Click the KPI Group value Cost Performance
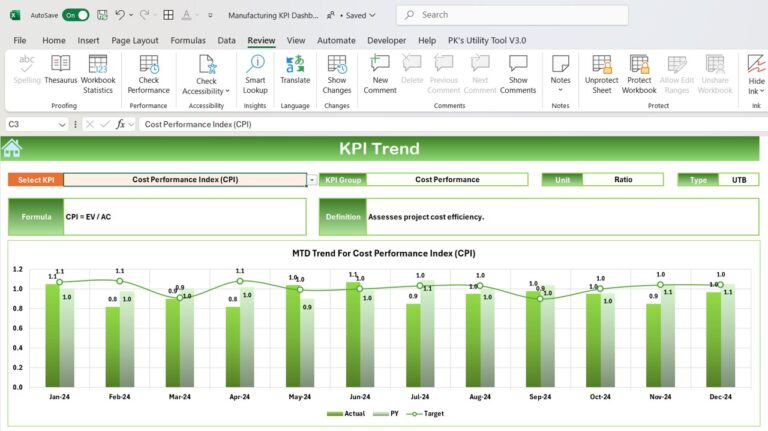The image size is (768, 431). point(447,180)
